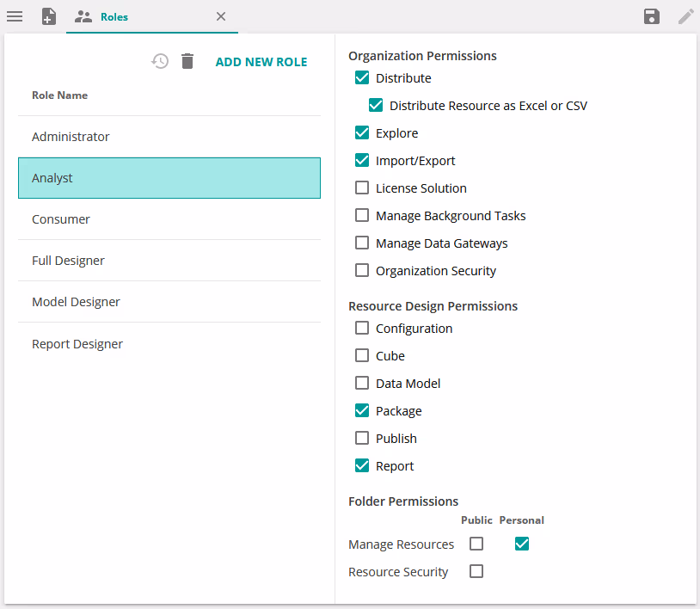Click the save disk icon
Image resolution: width=700 pixels, height=609 pixels.
coord(652,16)
